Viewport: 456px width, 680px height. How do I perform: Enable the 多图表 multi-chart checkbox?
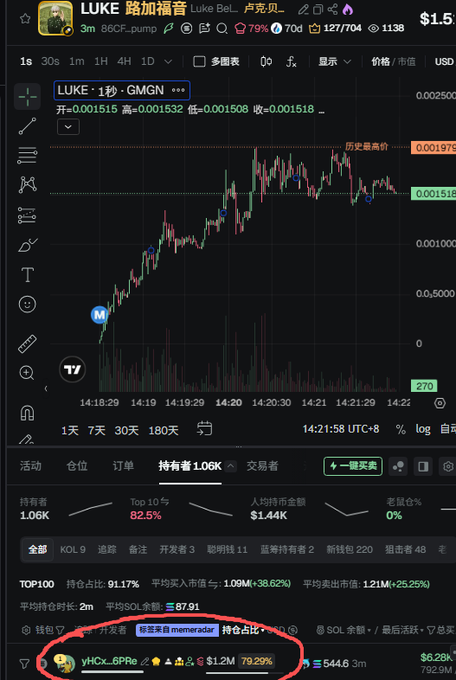click(x=199, y=62)
